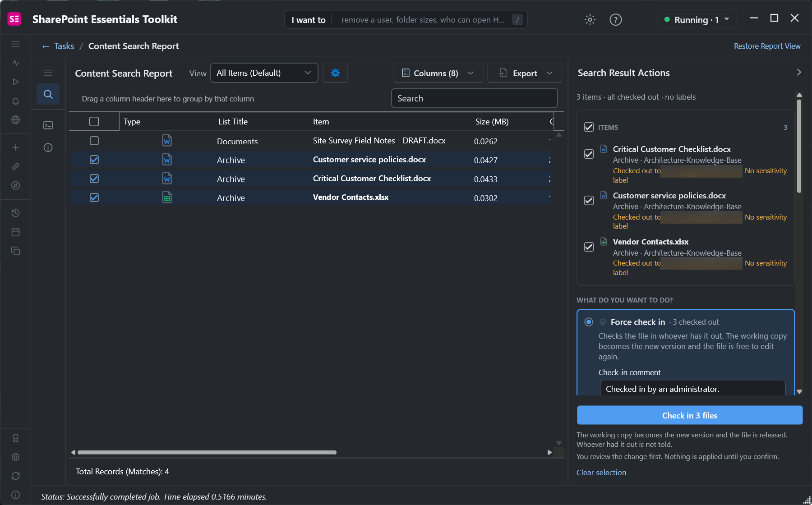Uncheck the ITEMS checkbox in actions panel

click(589, 127)
